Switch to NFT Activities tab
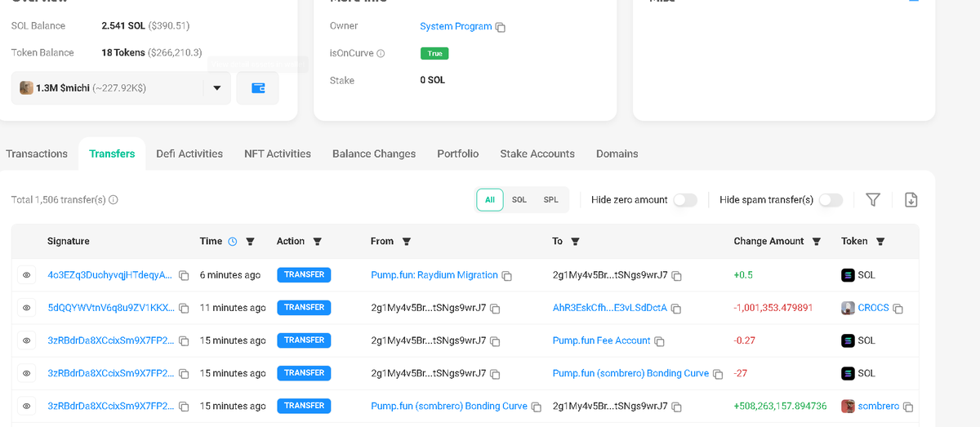Image resolution: width=980 pixels, height=427 pixels. tap(278, 153)
